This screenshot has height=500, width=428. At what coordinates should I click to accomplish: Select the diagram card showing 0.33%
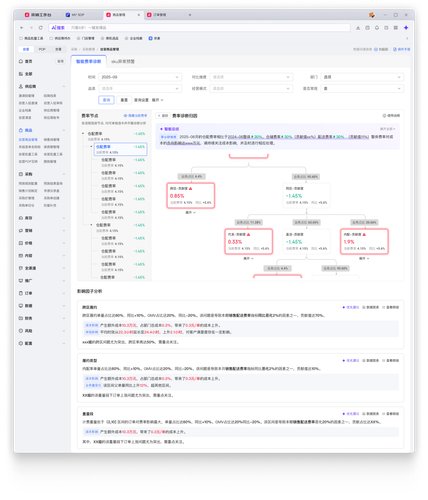point(249,242)
